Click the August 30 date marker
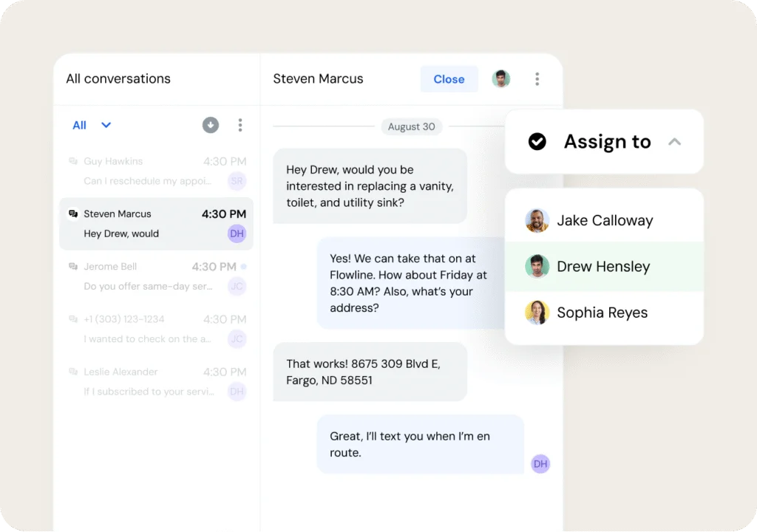Image resolution: width=757 pixels, height=532 pixels. coord(412,126)
